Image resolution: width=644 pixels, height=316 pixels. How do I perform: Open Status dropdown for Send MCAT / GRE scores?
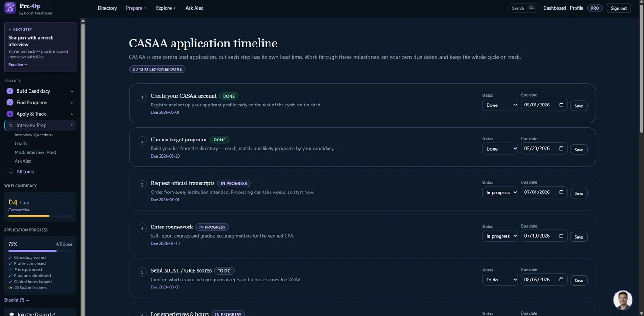tap(500, 280)
